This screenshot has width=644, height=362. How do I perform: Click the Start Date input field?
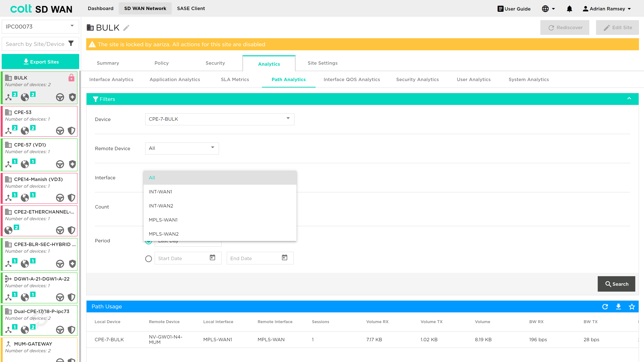click(x=188, y=258)
